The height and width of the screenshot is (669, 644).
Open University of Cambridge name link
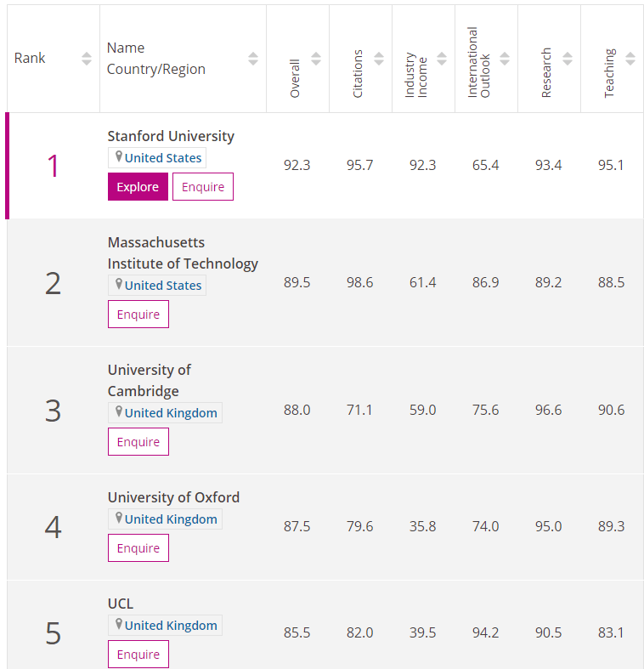149,381
